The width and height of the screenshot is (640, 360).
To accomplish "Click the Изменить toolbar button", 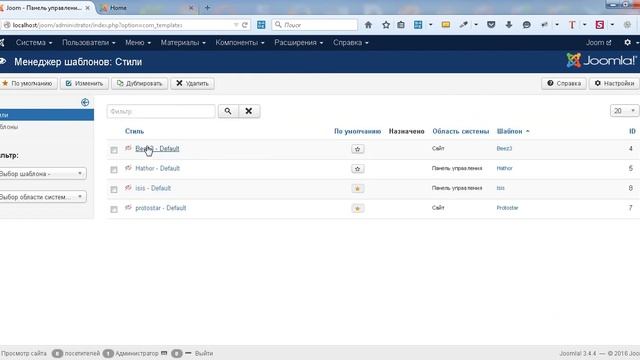I will (x=84, y=83).
